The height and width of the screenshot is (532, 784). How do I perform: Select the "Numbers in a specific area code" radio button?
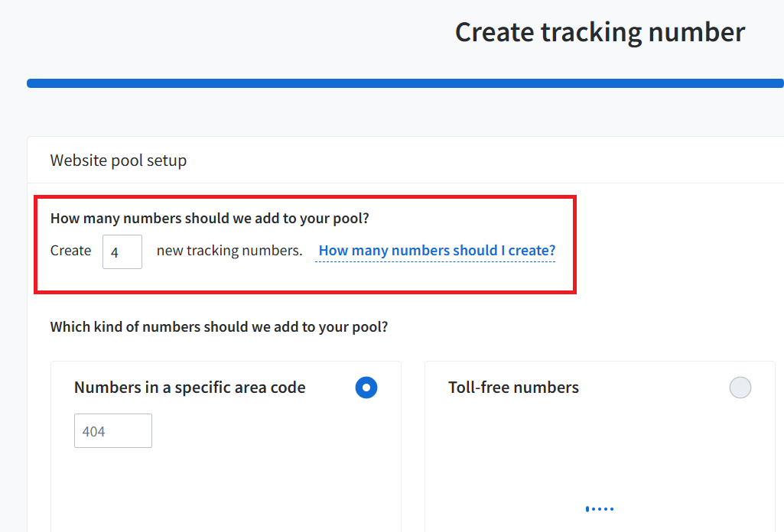tap(366, 388)
